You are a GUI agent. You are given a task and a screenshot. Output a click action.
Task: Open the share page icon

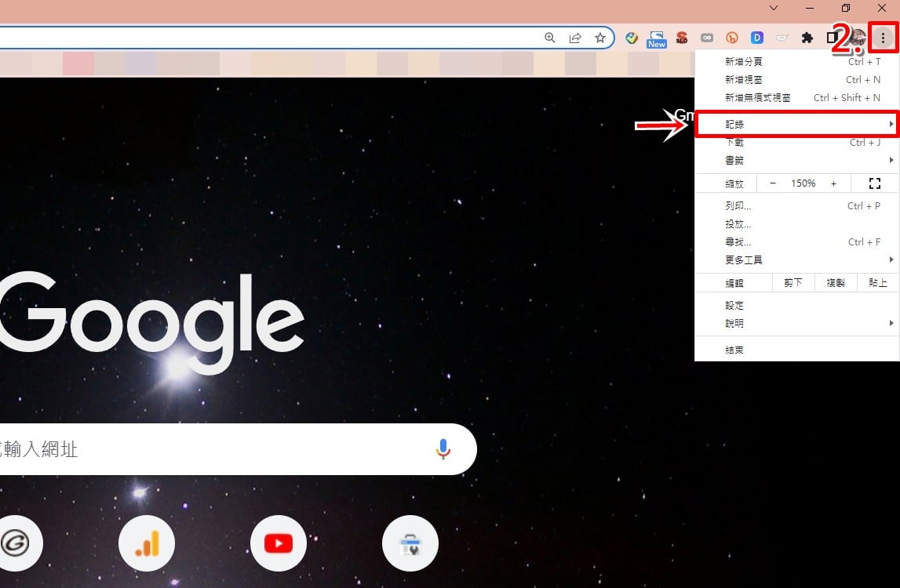click(574, 38)
